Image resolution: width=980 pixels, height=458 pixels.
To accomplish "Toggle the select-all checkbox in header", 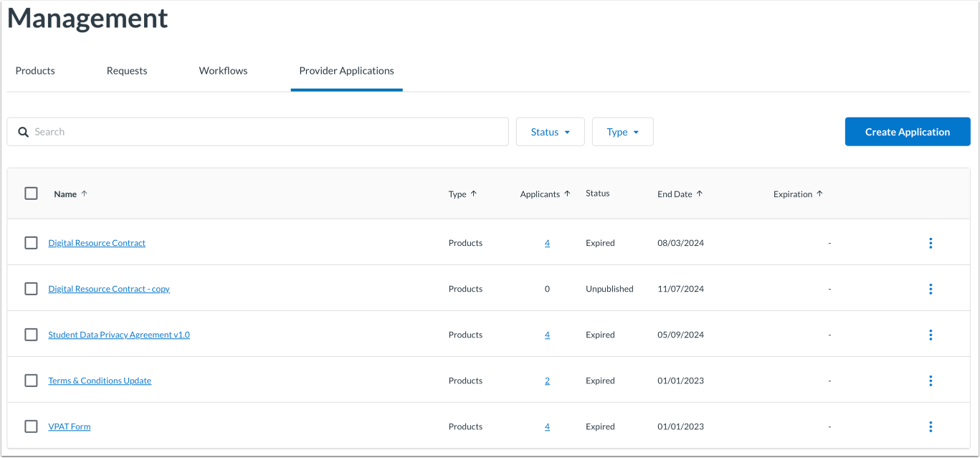I will click(31, 194).
